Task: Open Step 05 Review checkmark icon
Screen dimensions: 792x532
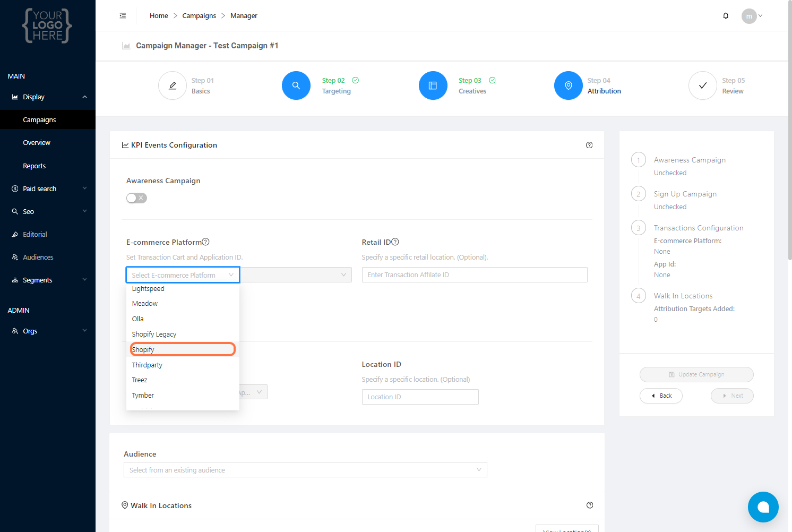Action: coord(703,85)
